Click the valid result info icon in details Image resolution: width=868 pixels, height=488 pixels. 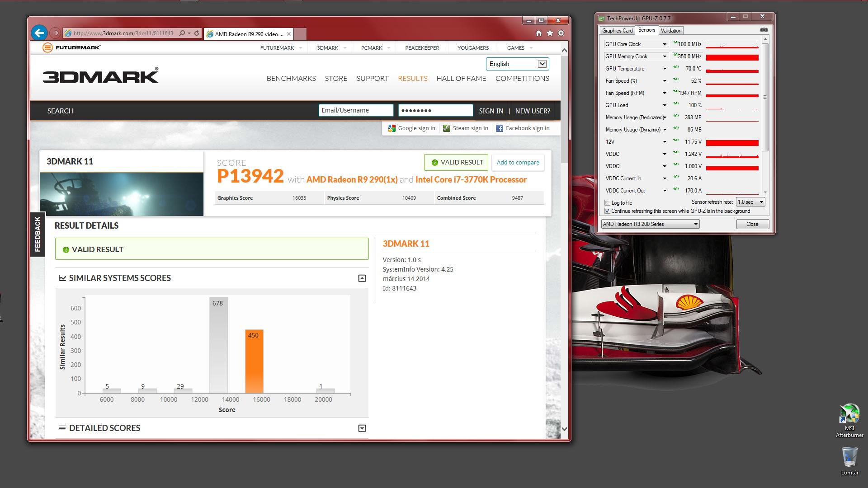[66, 249]
